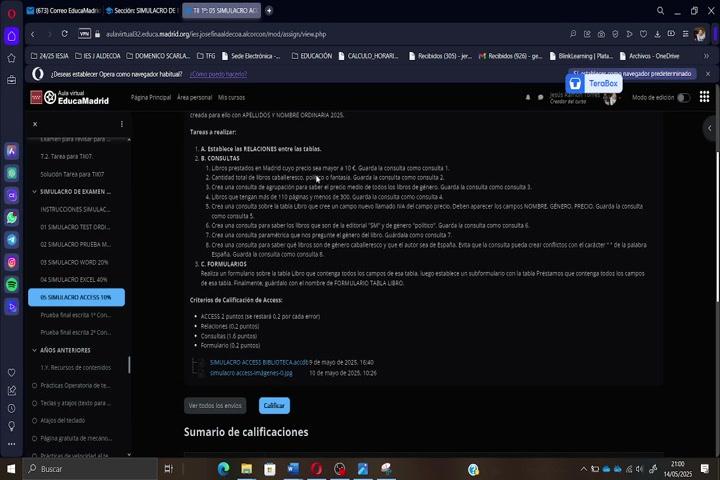Go to Área personal in the nav bar
Screen dimensions: 720x480
[194, 97]
